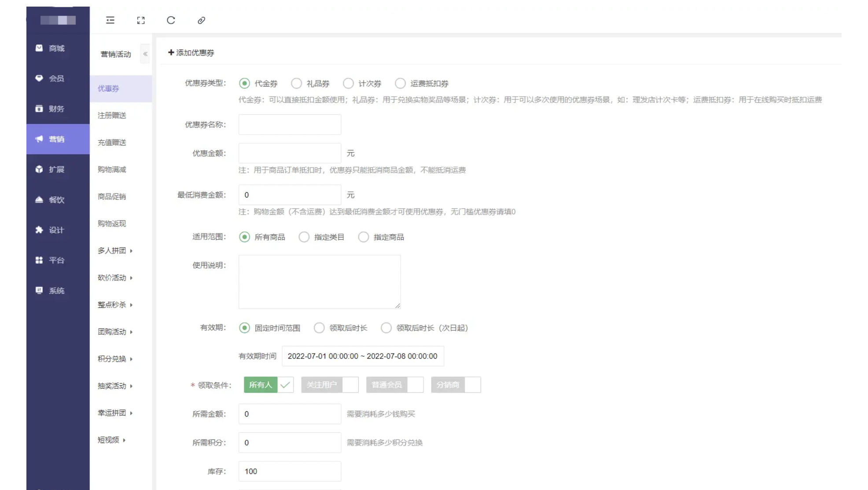The image size is (868, 490).
Task: Select 运费抵扣券 coupon type
Action: (x=400, y=83)
